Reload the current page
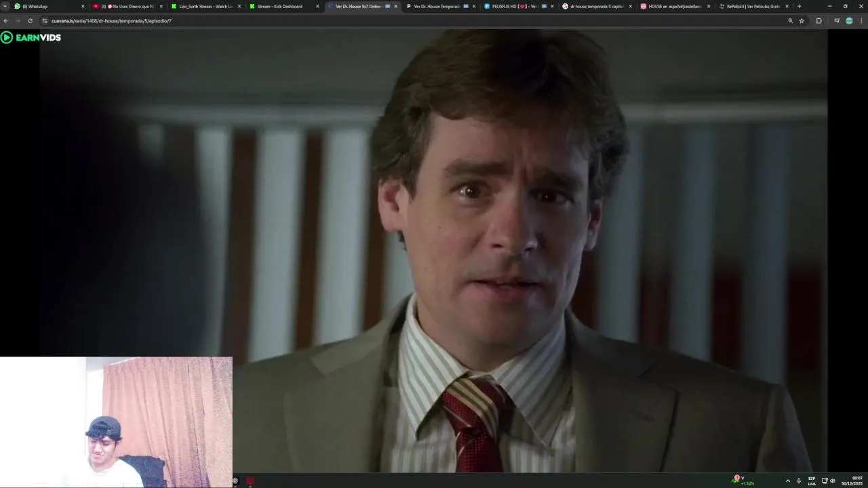Screen dimensions: 868x488 [30, 21]
